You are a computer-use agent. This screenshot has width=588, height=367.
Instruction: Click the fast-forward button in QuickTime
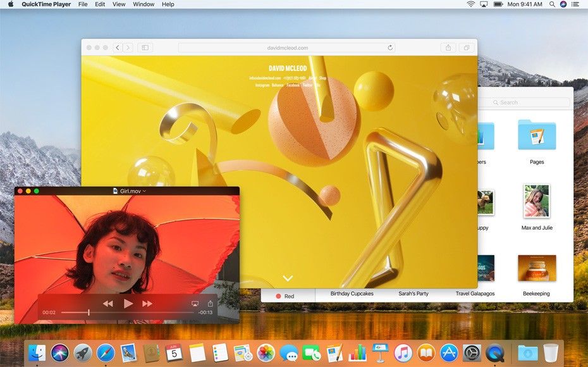[147, 304]
